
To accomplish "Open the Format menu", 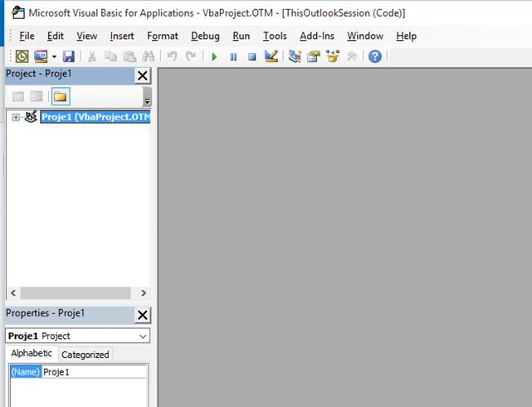I will coord(163,36).
